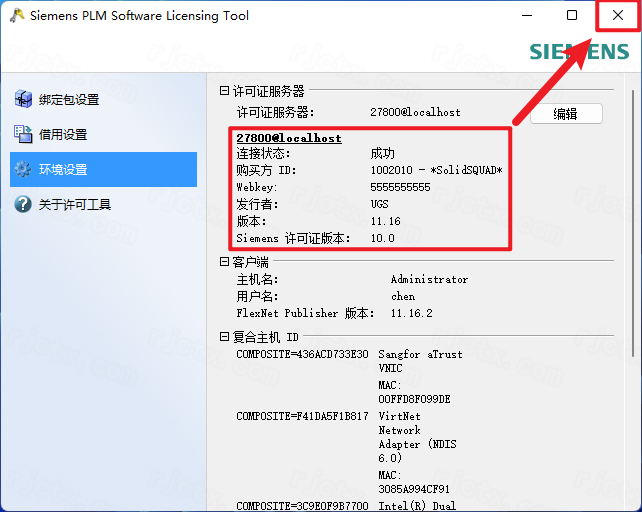Select the 关于许可工具 menu label
The height and width of the screenshot is (512, 642).
[75, 204]
